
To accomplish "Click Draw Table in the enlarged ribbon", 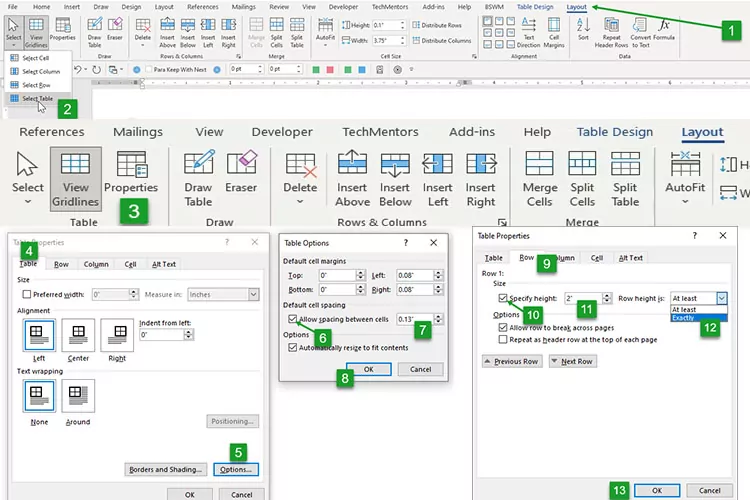I will [199, 179].
